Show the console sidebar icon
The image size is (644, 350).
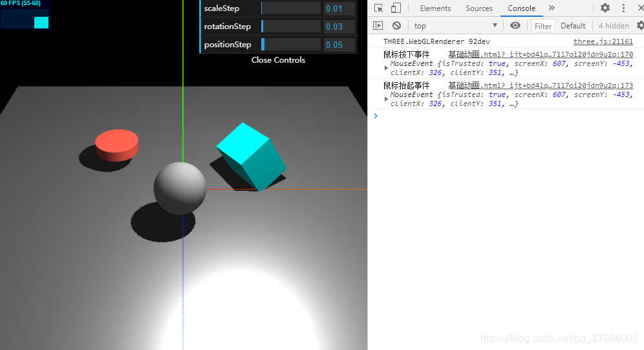point(378,25)
